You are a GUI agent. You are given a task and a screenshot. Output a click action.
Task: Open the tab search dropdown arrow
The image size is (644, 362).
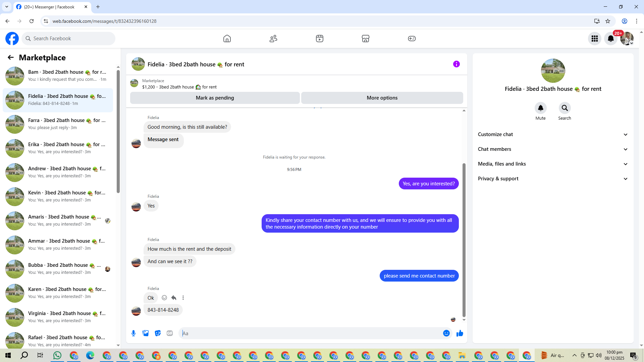point(7,7)
